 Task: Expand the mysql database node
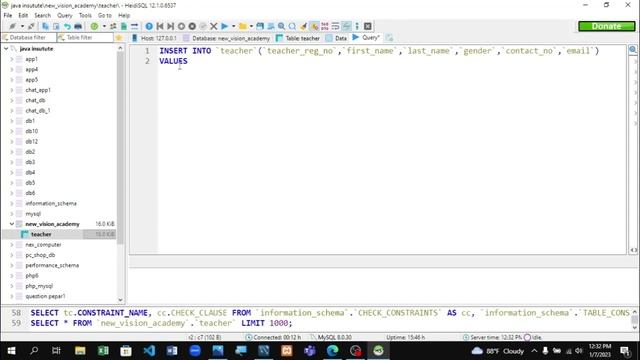point(12,213)
